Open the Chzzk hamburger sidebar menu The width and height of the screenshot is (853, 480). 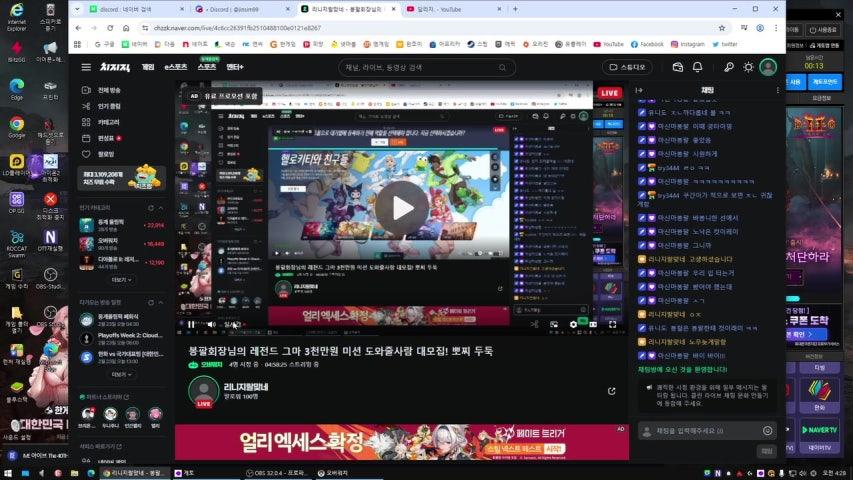tap(86, 67)
